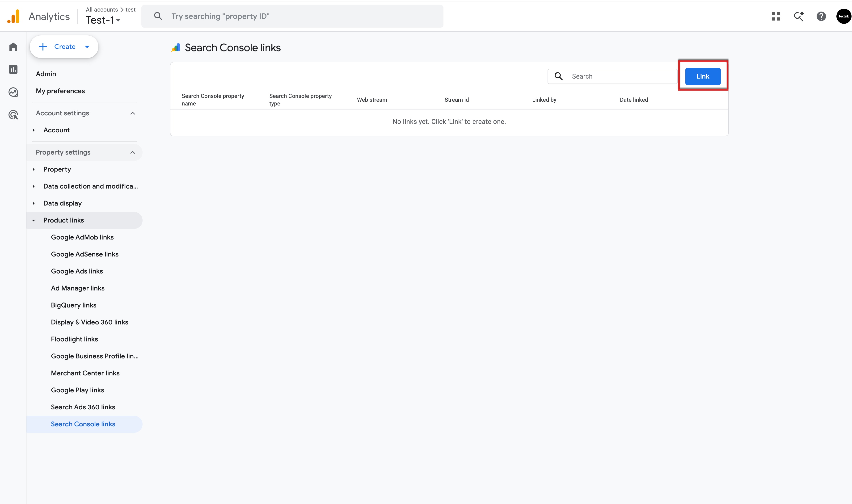852x504 pixels.
Task: Click the Search Console links page title
Action: click(233, 48)
